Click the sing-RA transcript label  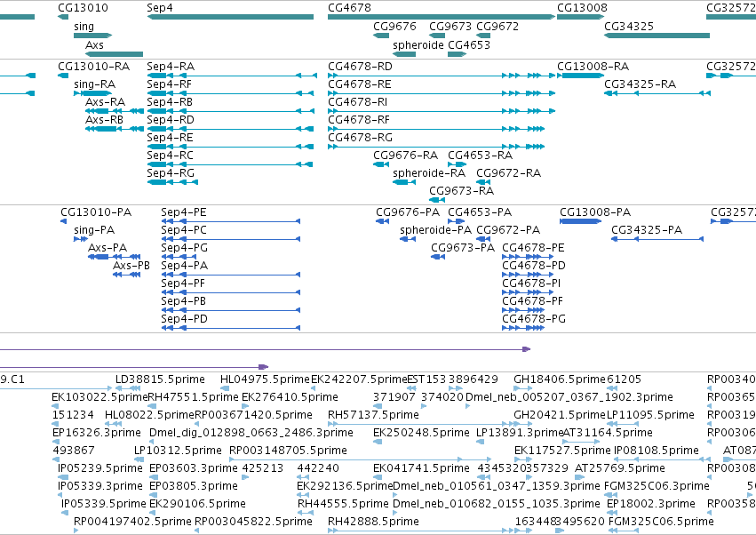(94, 84)
